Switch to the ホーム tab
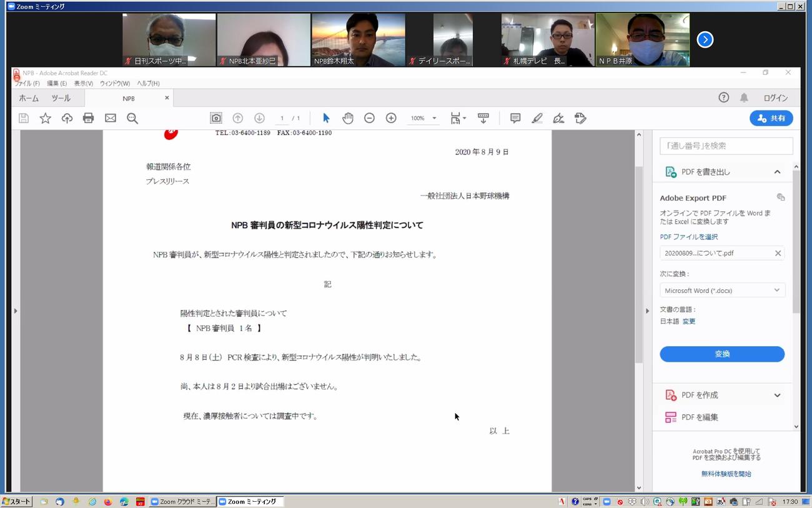Image resolution: width=812 pixels, height=508 pixels. (29, 98)
